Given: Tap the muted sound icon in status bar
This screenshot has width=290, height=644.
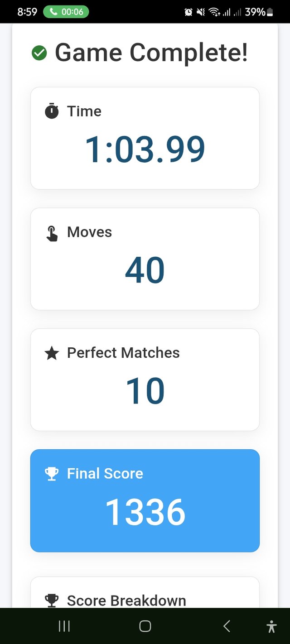Looking at the screenshot, I should pos(201,12).
